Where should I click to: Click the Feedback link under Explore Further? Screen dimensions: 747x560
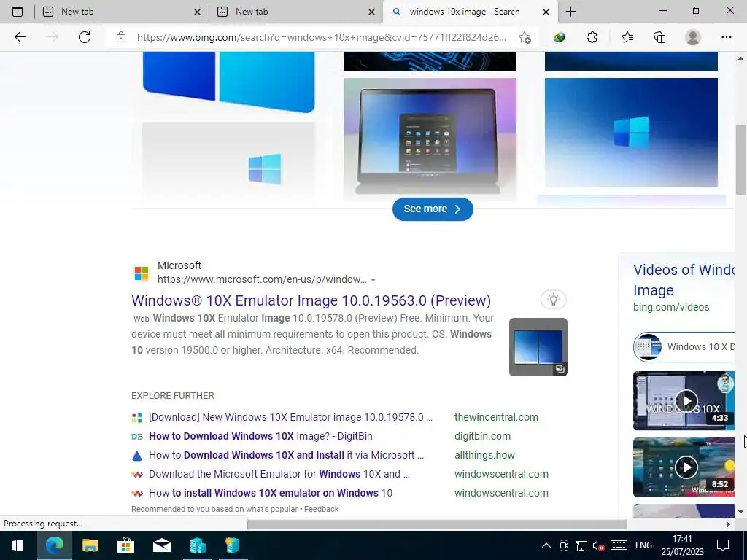[321, 509]
